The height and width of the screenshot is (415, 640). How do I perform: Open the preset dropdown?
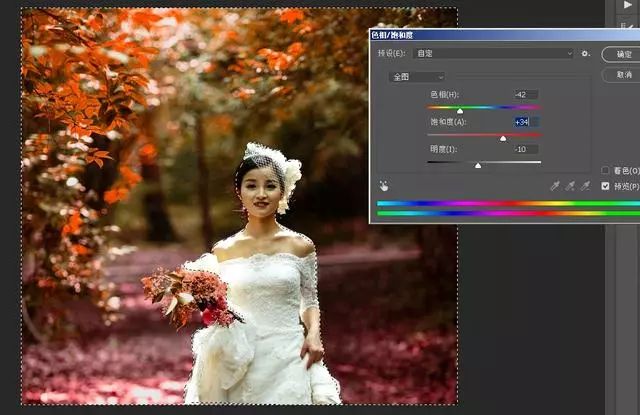pyautogui.click(x=493, y=53)
